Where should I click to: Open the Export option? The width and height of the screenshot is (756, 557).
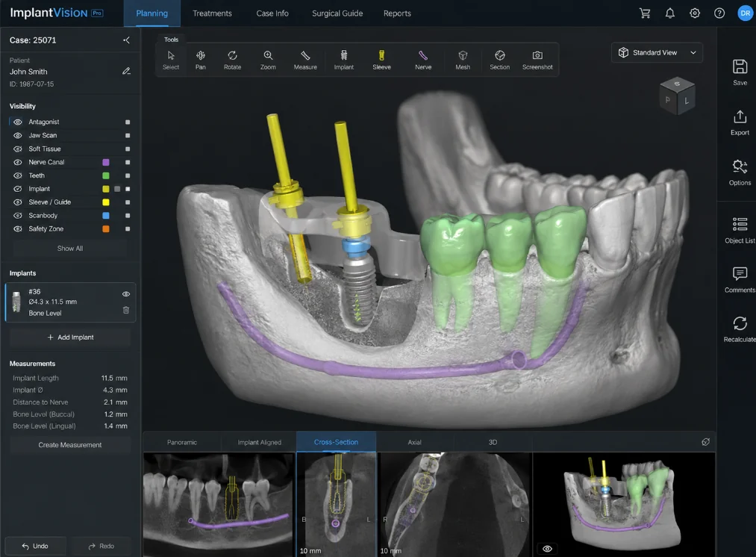click(x=740, y=122)
